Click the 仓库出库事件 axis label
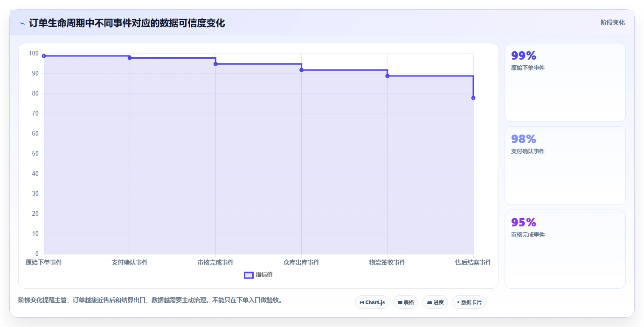Viewport: 644px width, 327px height. point(301,262)
